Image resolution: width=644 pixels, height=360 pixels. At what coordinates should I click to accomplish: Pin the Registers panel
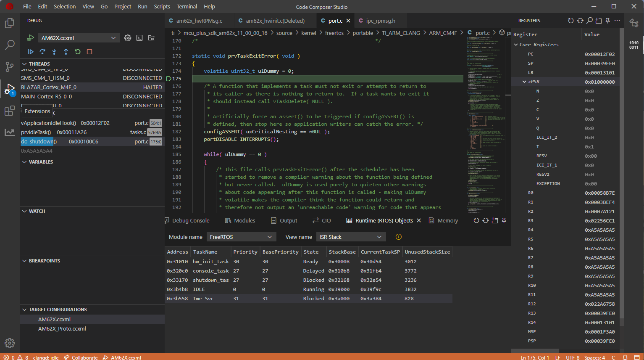click(608, 21)
